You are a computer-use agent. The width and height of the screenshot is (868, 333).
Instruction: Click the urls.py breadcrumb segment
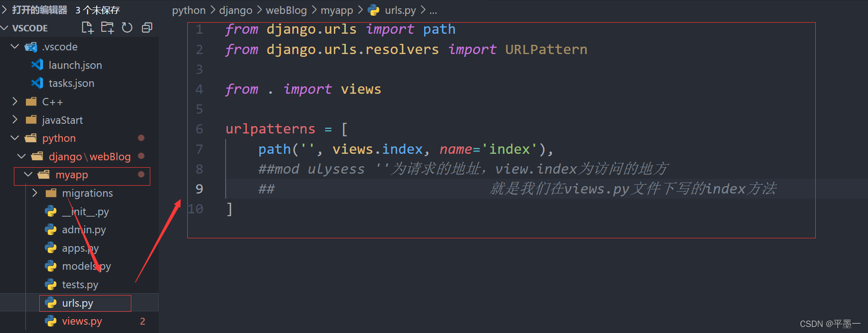click(400, 10)
